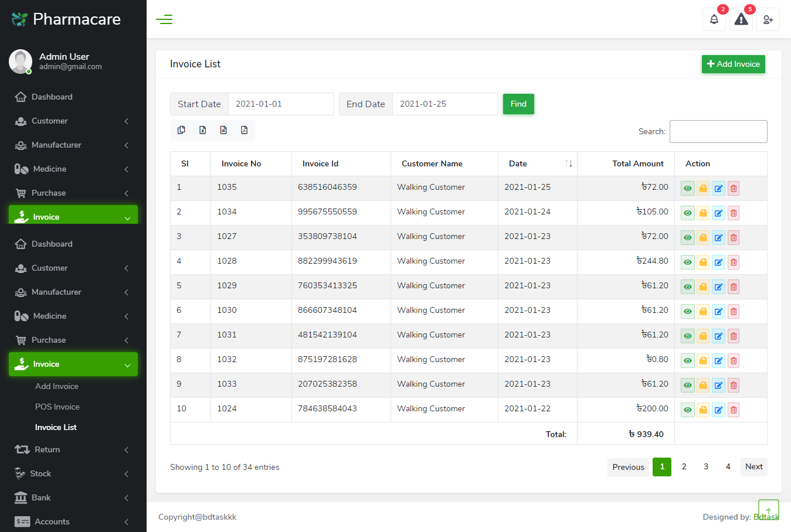The height and width of the screenshot is (532, 791).
Task: Copy the invoice table to clipboard
Action: tap(181, 130)
